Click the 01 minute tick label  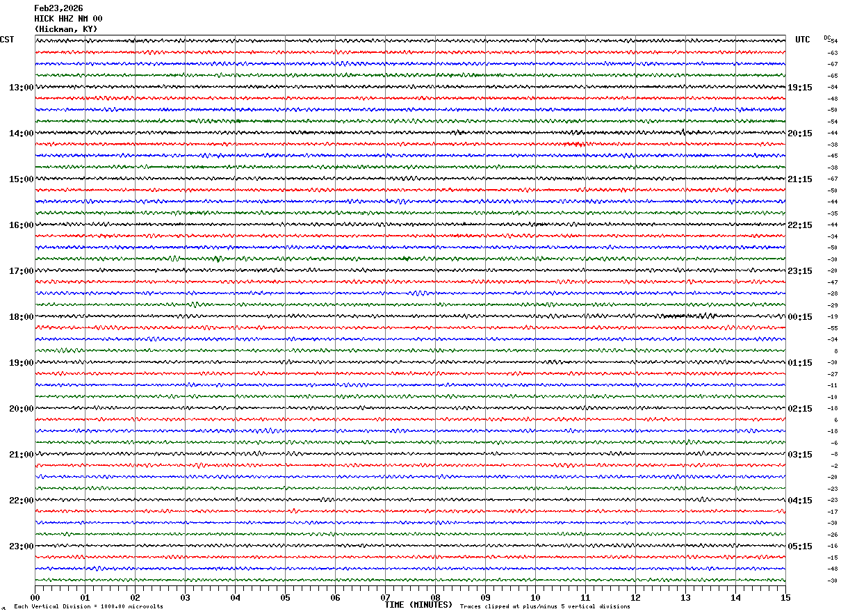coord(85,597)
